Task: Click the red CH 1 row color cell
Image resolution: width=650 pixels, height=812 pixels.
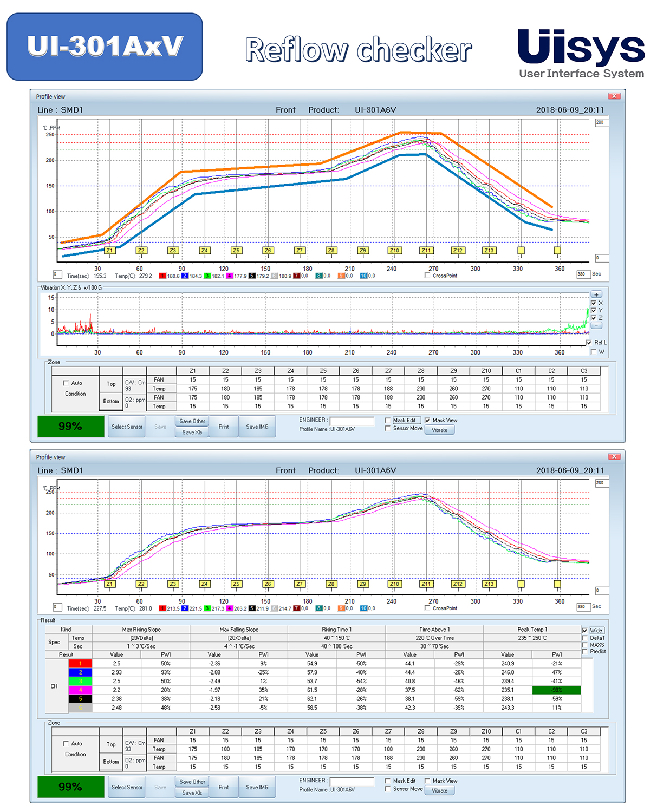Action: coord(80,663)
